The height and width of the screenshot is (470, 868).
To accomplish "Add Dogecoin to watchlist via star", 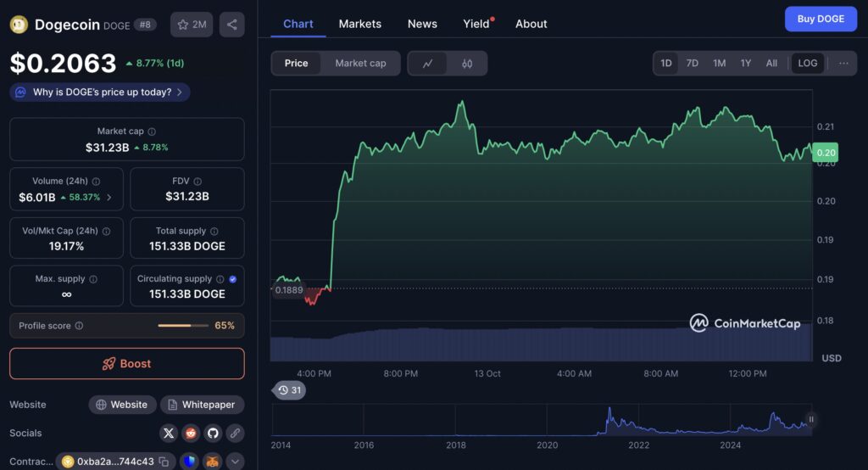I will 192,25.
